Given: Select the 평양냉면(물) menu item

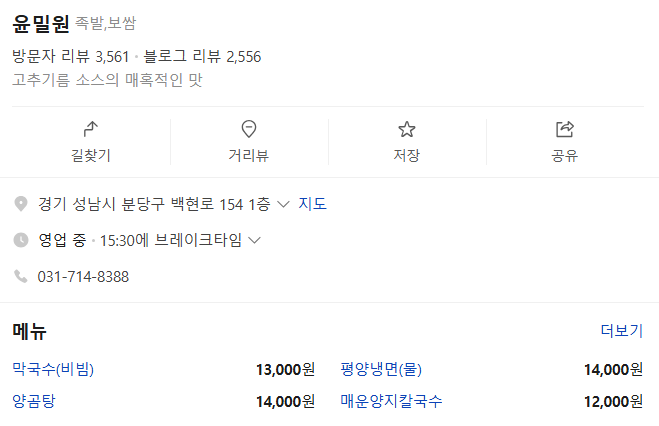Looking at the screenshot, I should (x=381, y=369).
